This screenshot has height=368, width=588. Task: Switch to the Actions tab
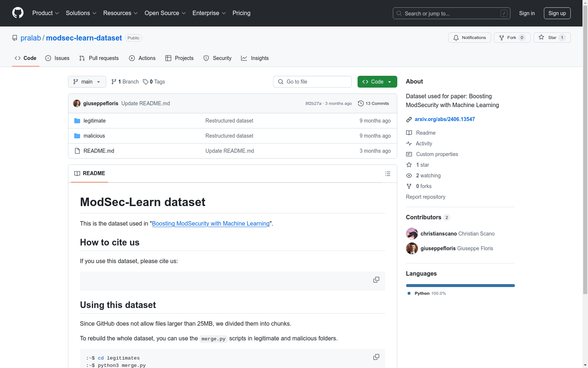pyautogui.click(x=142, y=58)
